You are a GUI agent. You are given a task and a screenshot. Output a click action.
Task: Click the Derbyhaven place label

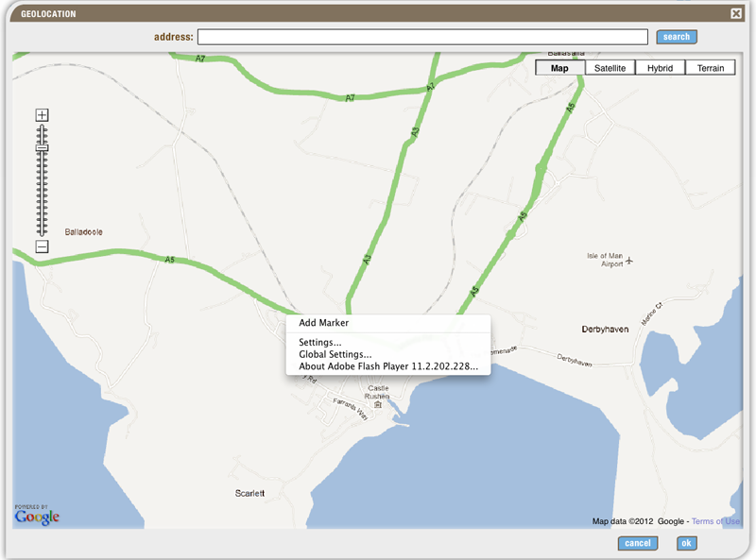605,330
